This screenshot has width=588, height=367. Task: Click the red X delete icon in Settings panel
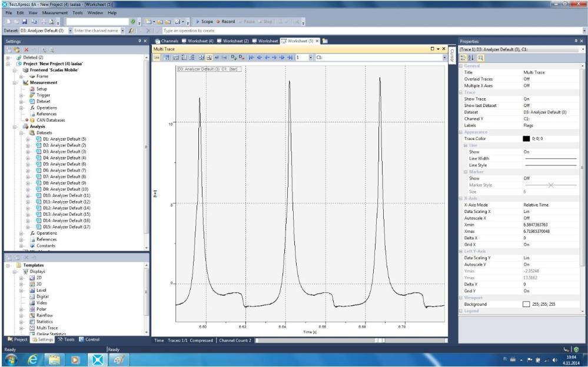tap(26, 49)
